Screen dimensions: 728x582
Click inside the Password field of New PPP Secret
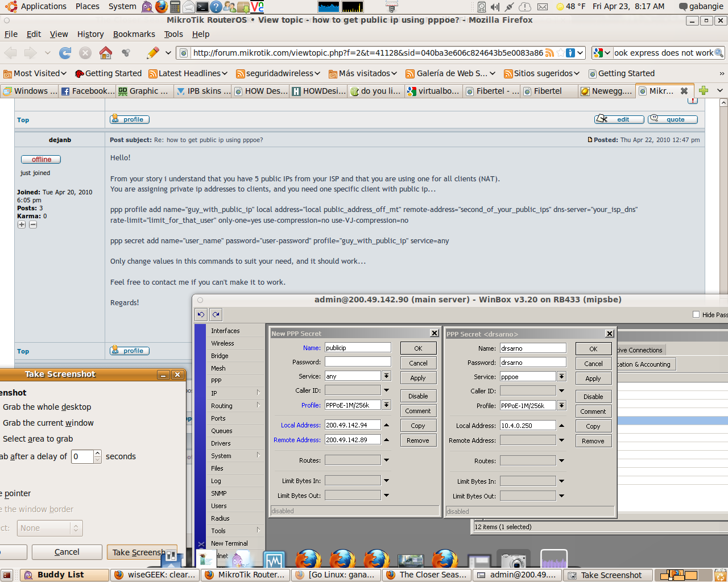[x=357, y=362]
